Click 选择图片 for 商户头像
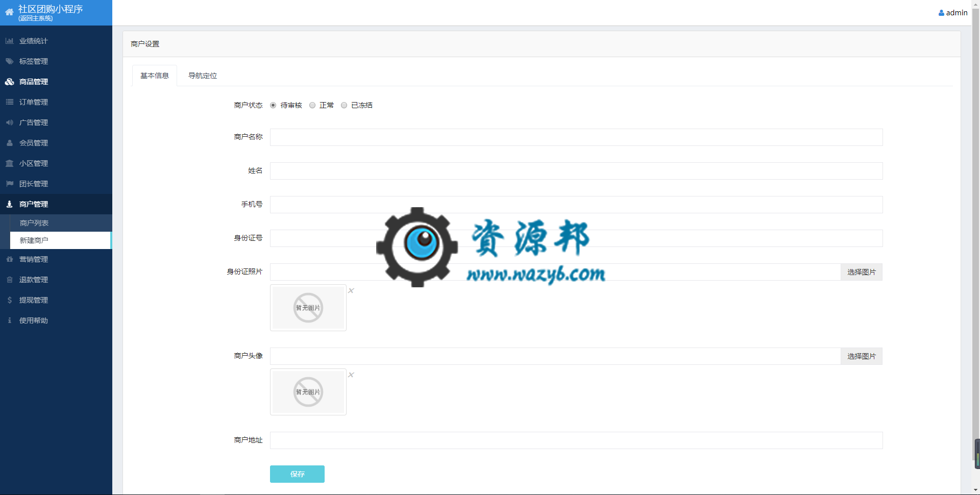 (x=862, y=356)
